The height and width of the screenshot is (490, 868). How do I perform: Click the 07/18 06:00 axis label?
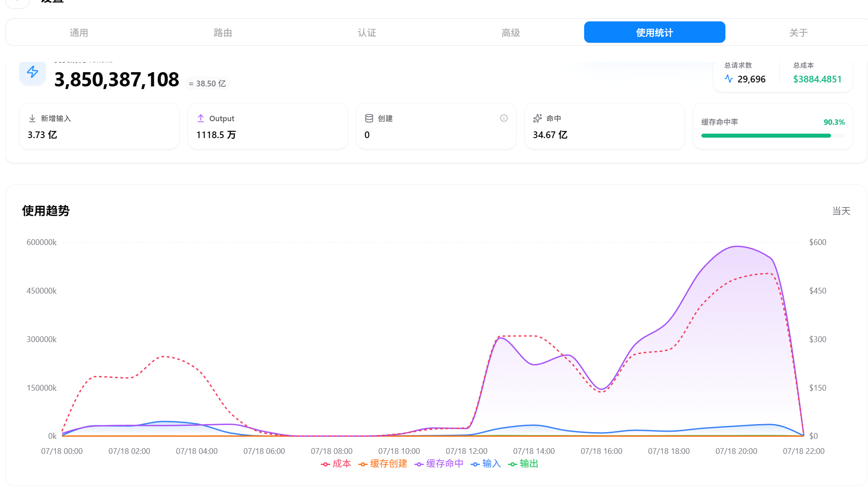[264, 451]
